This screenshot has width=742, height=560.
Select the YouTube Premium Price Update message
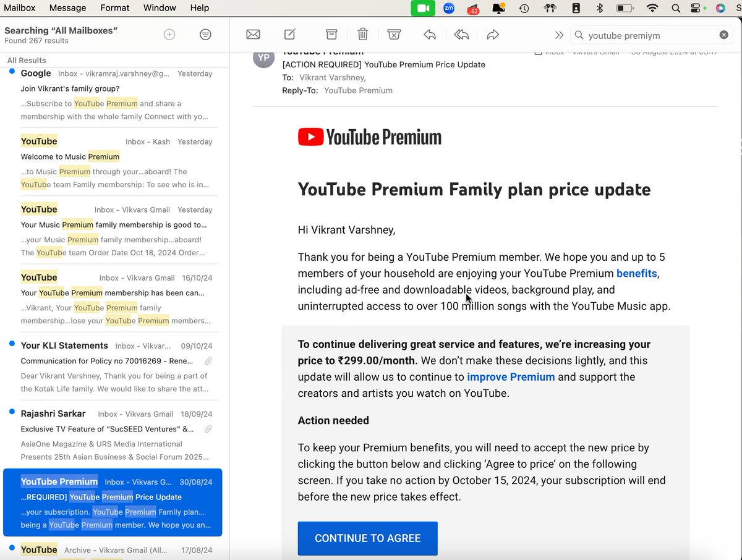113,503
